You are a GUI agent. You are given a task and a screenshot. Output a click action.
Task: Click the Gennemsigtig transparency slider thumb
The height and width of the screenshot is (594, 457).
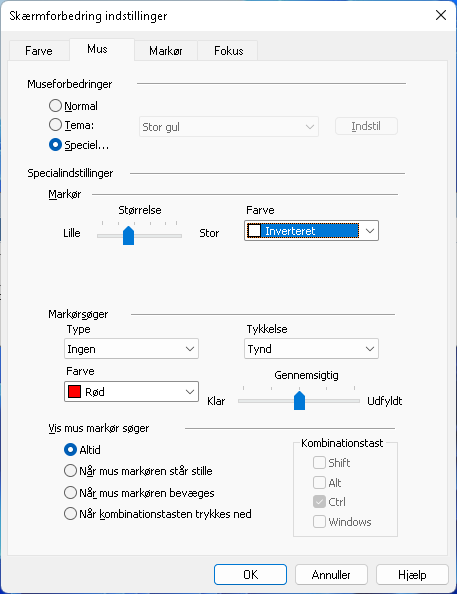(x=299, y=400)
